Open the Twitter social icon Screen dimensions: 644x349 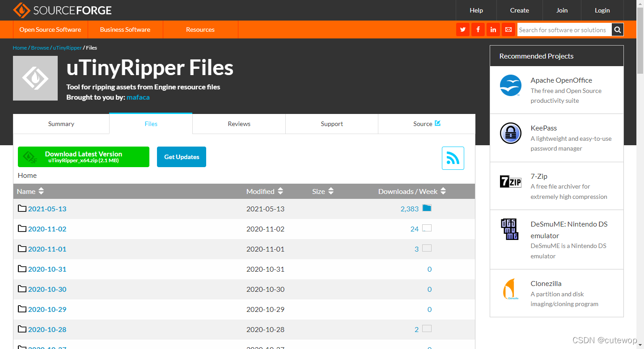tap(463, 29)
